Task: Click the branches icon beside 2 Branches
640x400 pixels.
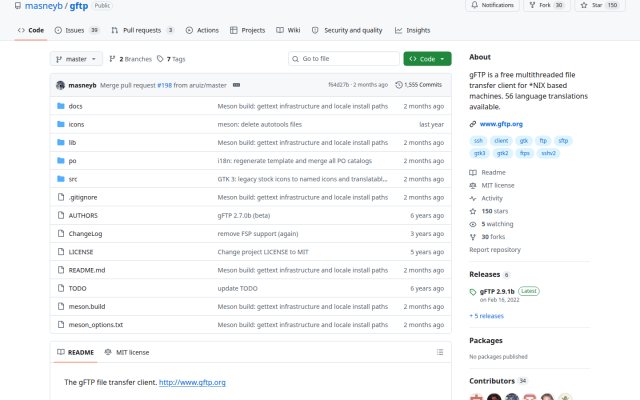Action: [112, 59]
